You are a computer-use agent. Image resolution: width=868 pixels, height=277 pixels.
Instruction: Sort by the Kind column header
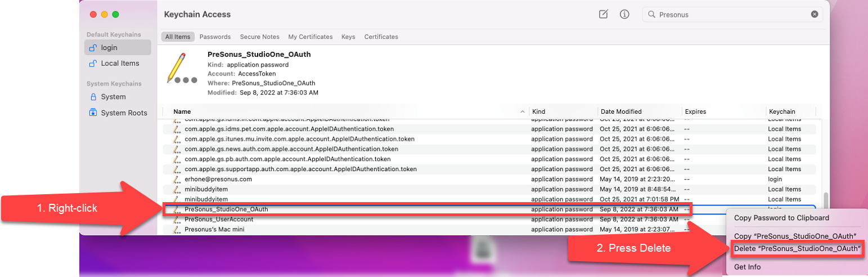coord(538,111)
